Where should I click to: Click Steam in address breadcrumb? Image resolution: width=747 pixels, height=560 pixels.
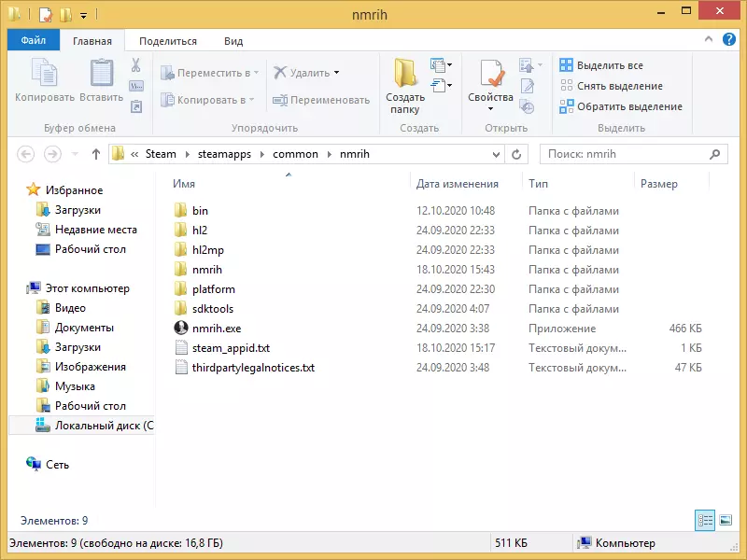(x=161, y=154)
